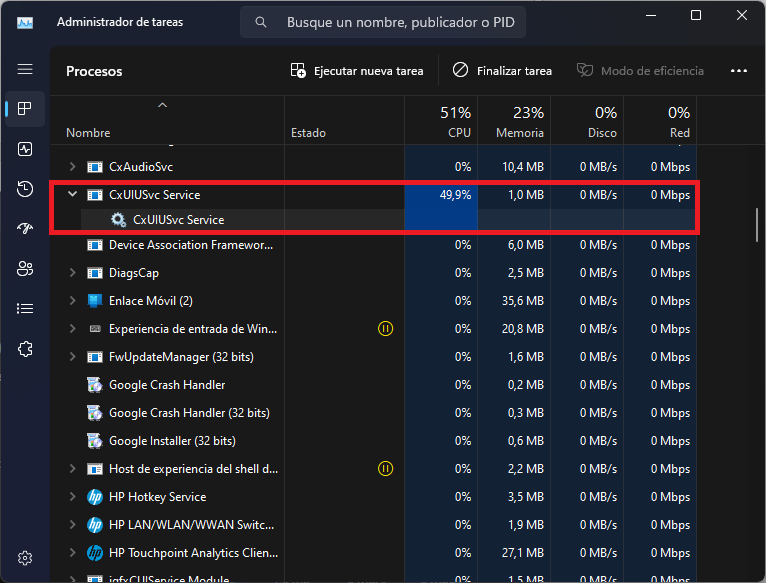Click the Procesos page title
Image resolution: width=766 pixels, height=583 pixels.
click(94, 71)
